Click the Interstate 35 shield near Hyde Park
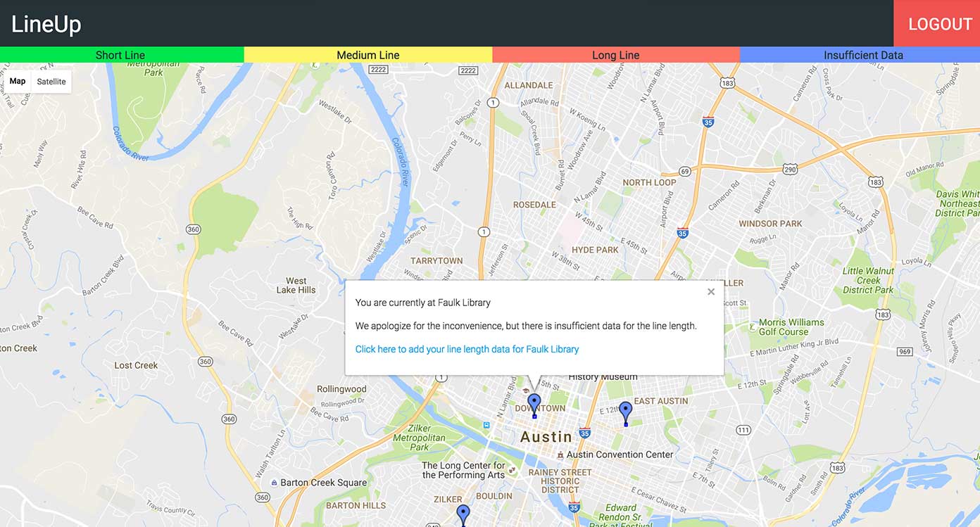The width and height of the screenshot is (980, 527). (682, 233)
